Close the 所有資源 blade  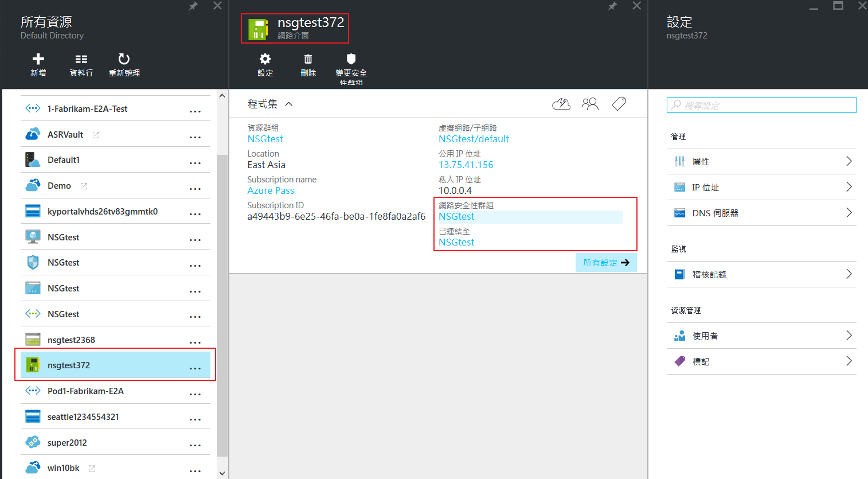(x=217, y=6)
